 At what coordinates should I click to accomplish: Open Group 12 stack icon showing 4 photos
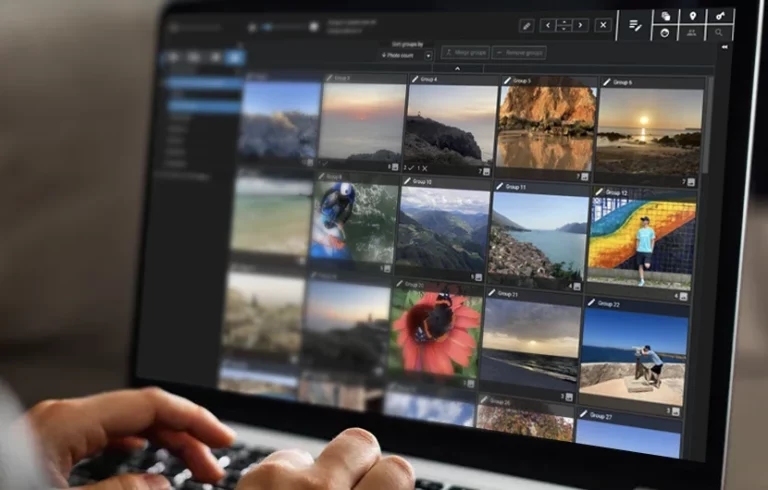click(x=684, y=296)
